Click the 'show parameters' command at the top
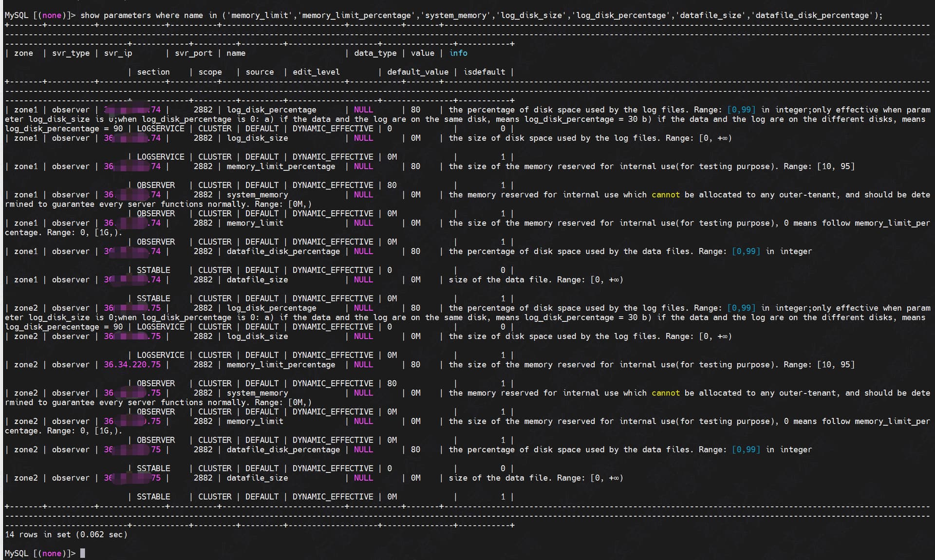Screen dimensions: 935x560 pyautogui.click(x=115, y=16)
